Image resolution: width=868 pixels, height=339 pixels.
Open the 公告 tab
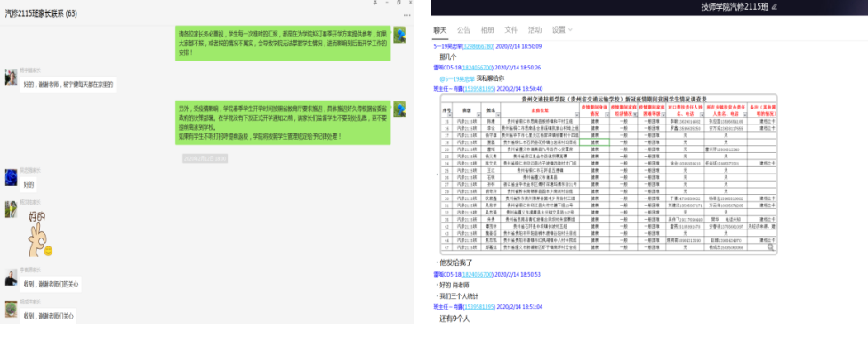point(463,30)
